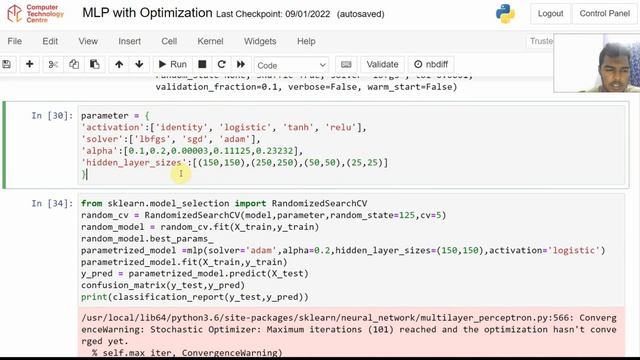
Task: Open the Widgets menu
Action: 260,41
